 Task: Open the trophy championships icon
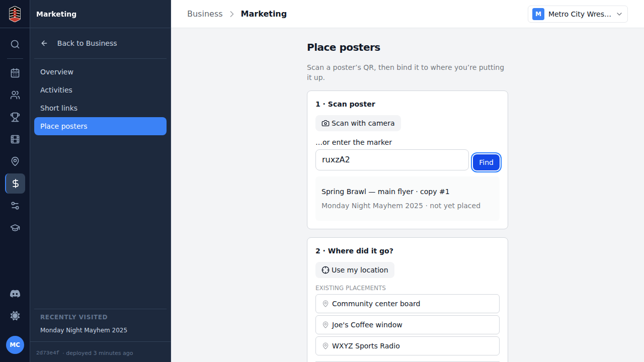pos(15,117)
